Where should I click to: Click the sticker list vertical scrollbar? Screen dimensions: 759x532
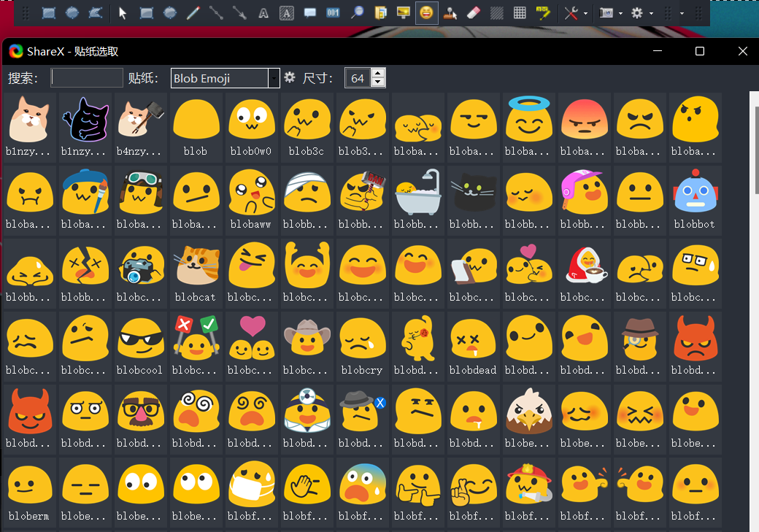[754, 310]
